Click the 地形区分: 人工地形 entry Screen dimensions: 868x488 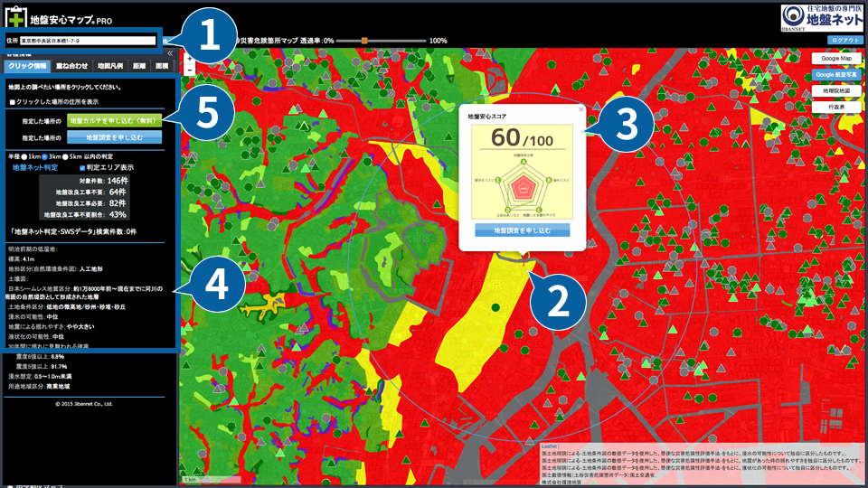pos(55,269)
